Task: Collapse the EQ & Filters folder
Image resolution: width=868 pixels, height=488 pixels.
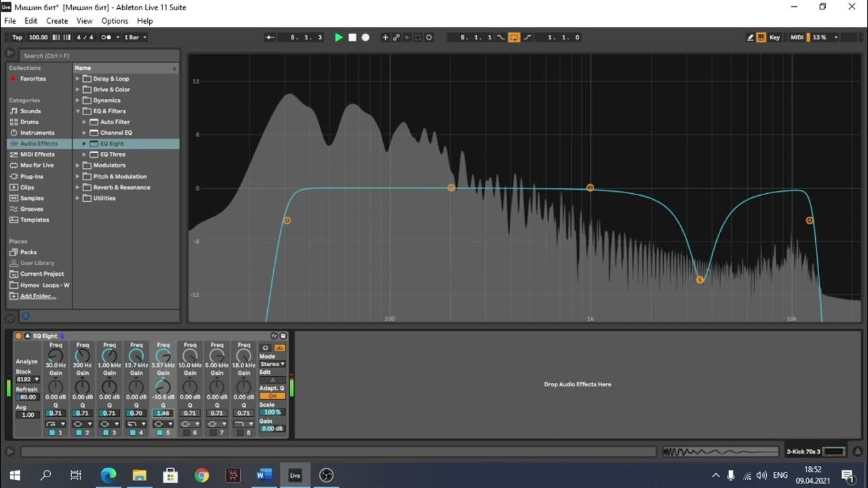Action: 77,111
